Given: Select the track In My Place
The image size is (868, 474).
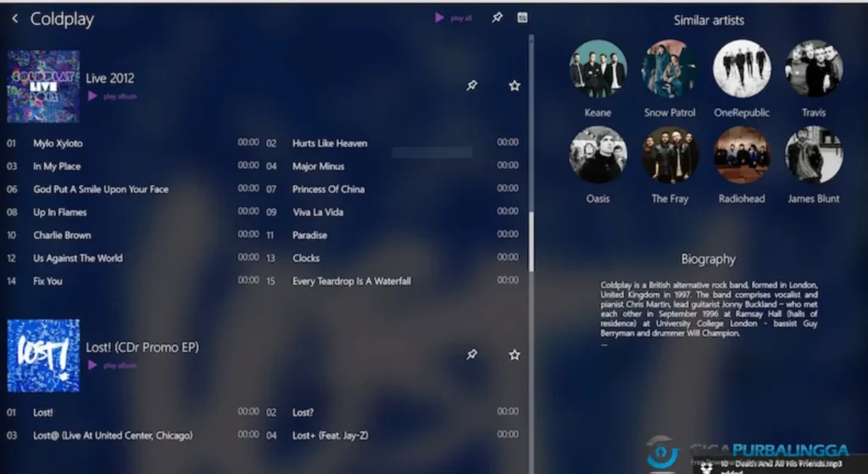Looking at the screenshot, I should point(57,166).
